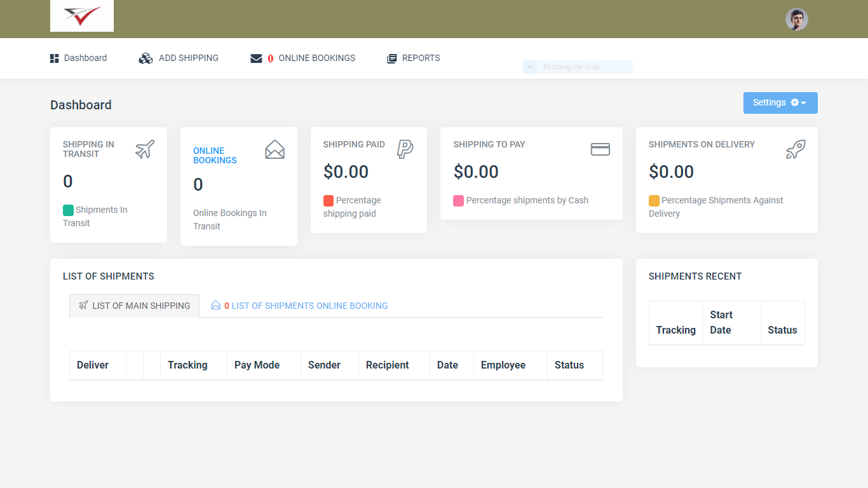Click the boxes icon beside Add Shipping
868x488 pixels.
pos(146,58)
